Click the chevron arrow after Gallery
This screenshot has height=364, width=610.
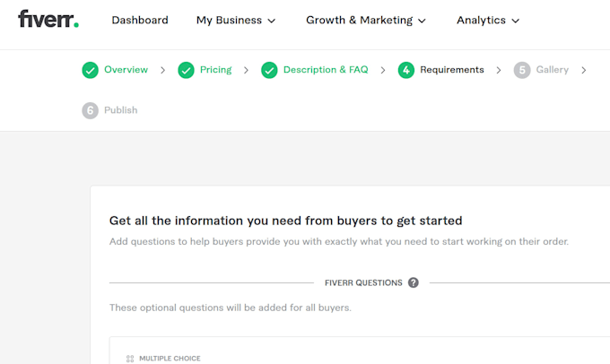584,71
